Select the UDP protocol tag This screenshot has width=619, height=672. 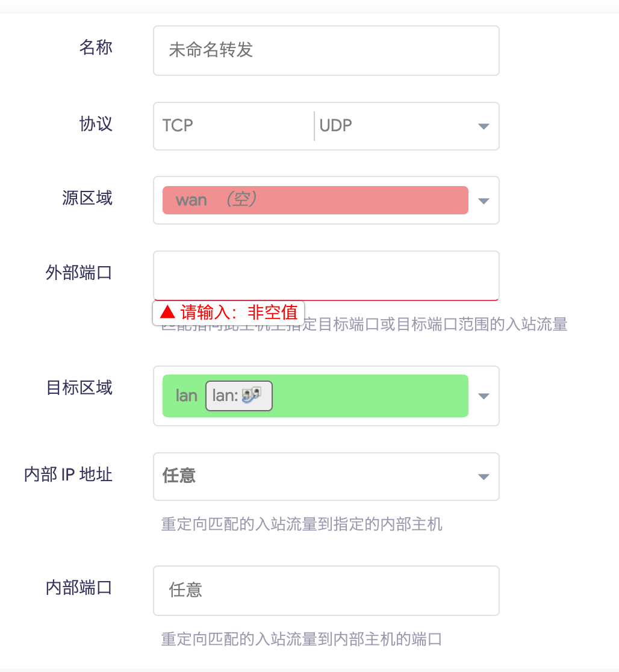point(336,126)
